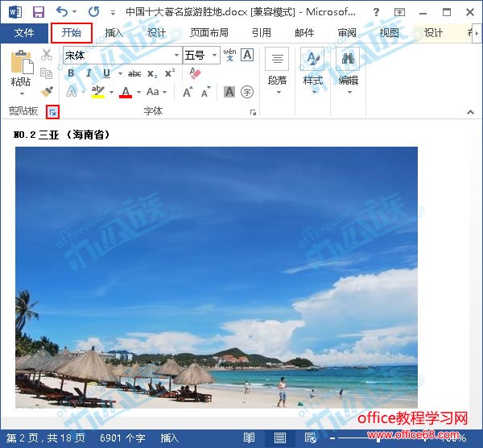This screenshot has height=448, width=483.
Task: Select the Sanya beach picture
Action: 217,277
